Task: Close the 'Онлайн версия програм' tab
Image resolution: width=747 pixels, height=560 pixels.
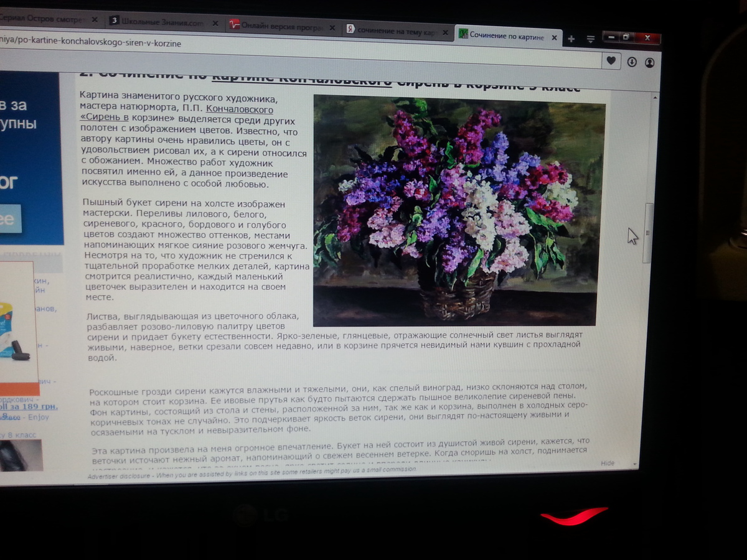Action: pyautogui.click(x=332, y=27)
